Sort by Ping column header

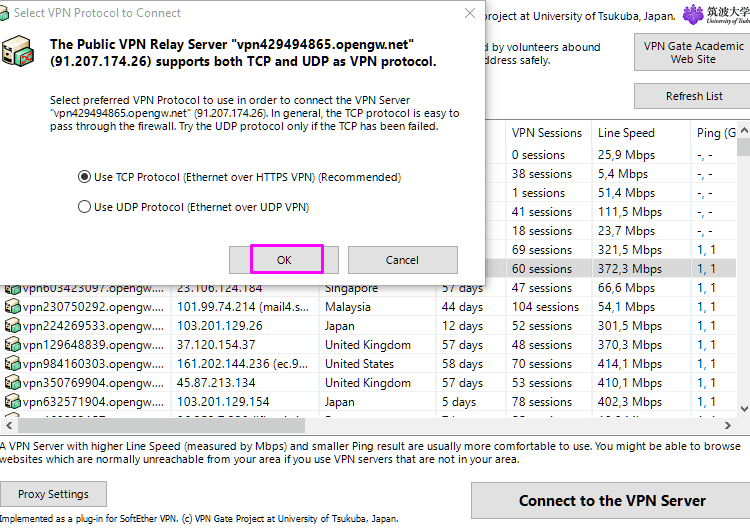pos(714,132)
